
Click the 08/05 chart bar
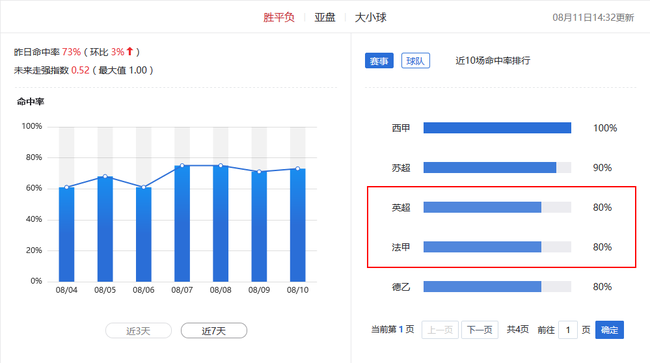[x=105, y=229]
